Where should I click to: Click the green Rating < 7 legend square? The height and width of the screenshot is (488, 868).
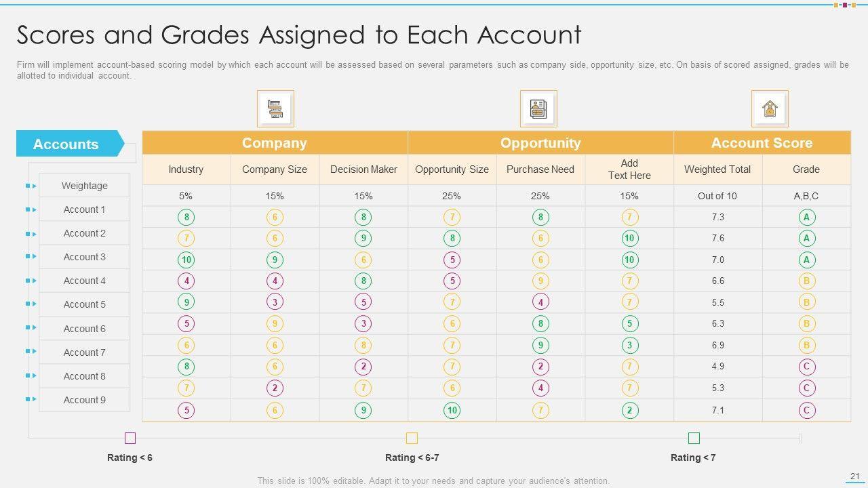(x=694, y=438)
